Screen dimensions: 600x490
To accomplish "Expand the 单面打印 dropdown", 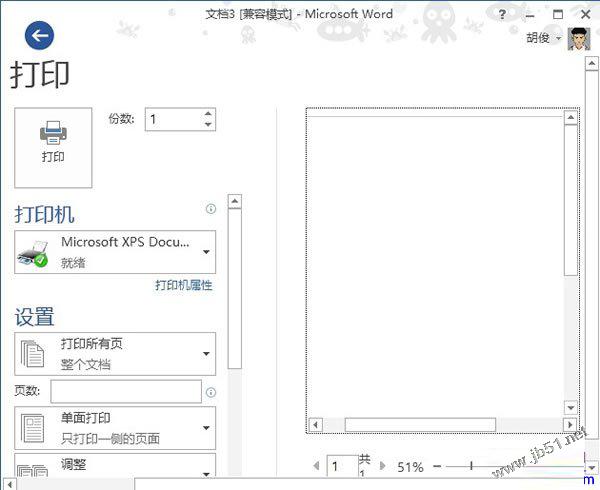I will click(x=115, y=428).
